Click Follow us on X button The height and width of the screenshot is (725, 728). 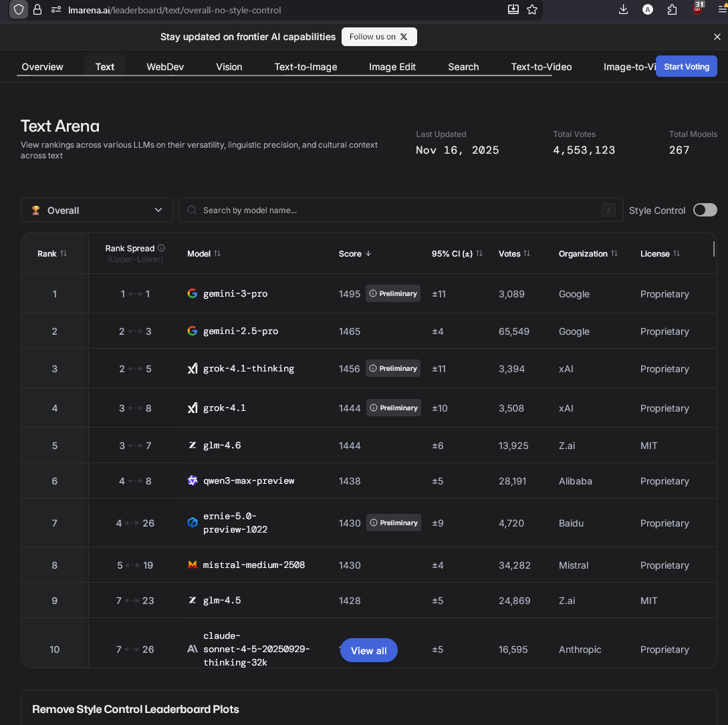pyautogui.click(x=379, y=37)
